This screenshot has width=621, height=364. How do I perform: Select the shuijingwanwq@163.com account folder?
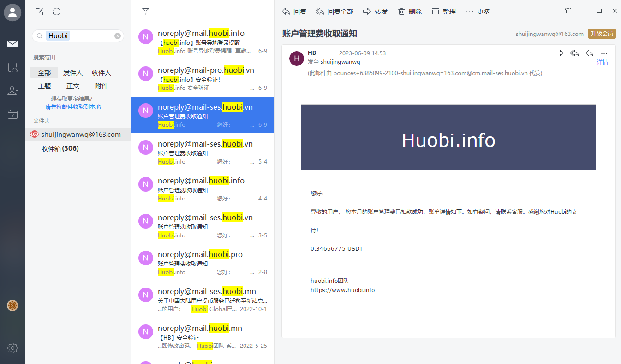click(x=78, y=134)
